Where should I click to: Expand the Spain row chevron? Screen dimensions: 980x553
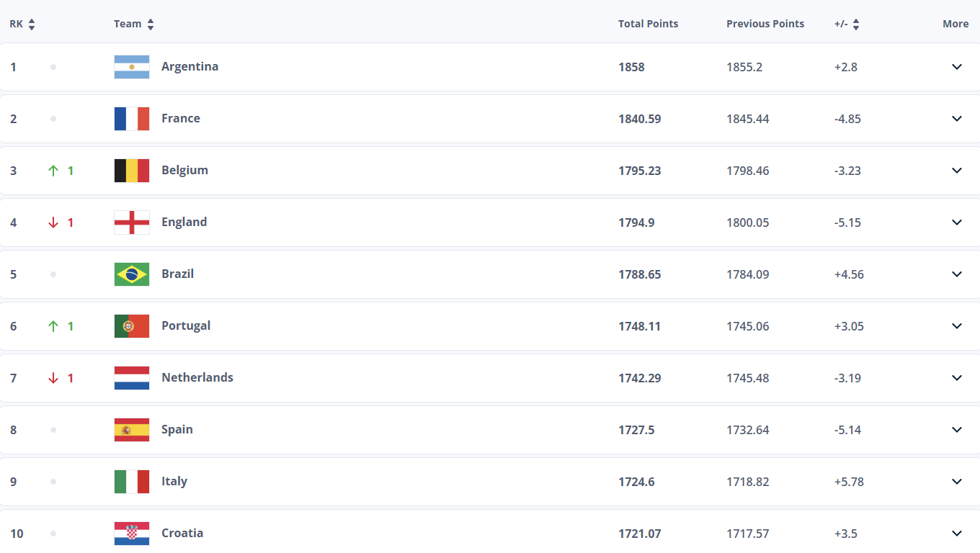957,430
